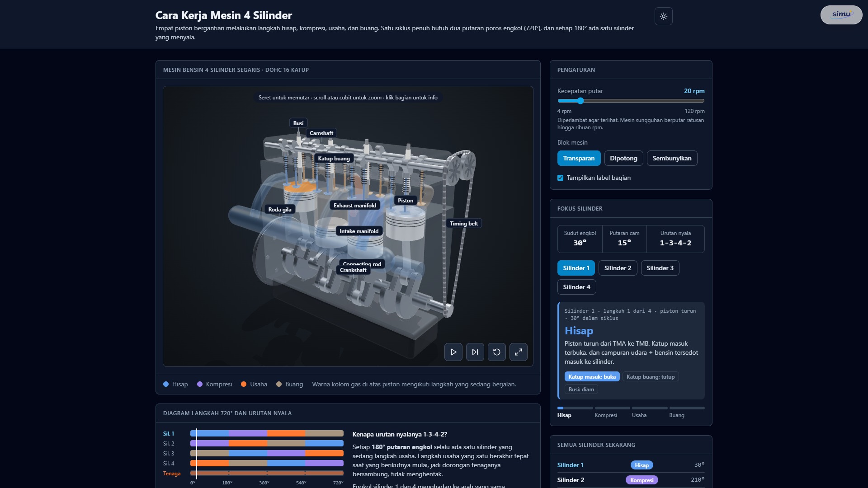Uncheck Tampilkan label bagian checkbox
The image size is (868, 488).
[x=560, y=178]
